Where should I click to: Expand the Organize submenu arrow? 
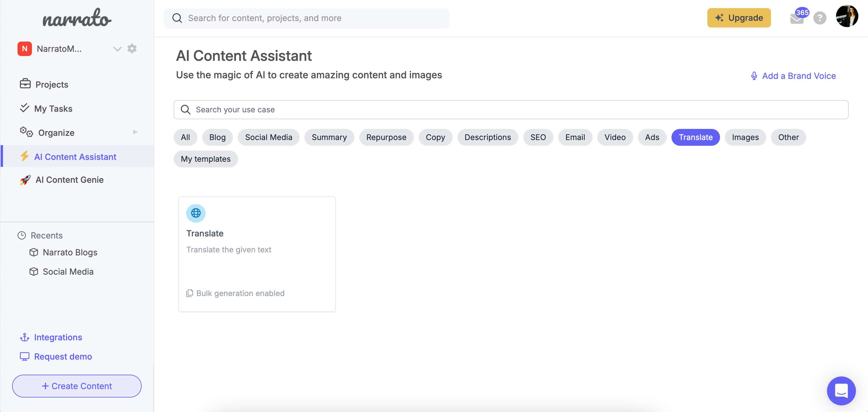(135, 132)
